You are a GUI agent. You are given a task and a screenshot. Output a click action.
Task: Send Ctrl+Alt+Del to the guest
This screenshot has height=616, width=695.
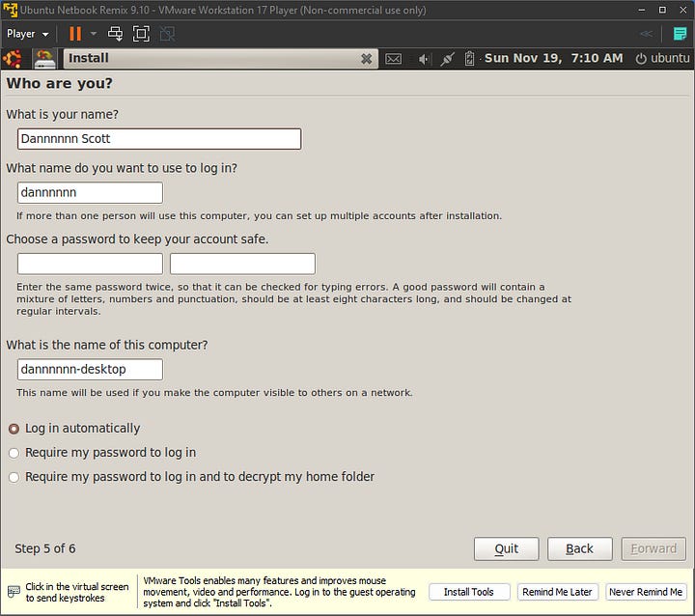click(115, 34)
